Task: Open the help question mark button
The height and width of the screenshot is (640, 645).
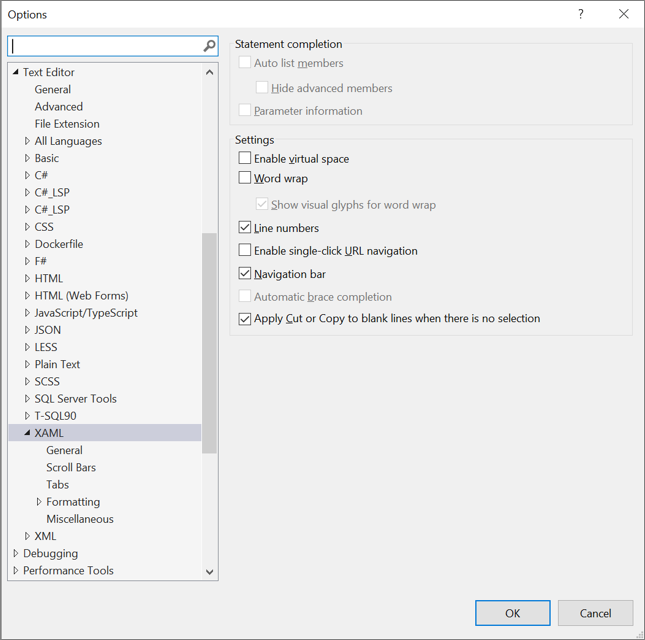Action: pyautogui.click(x=580, y=14)
